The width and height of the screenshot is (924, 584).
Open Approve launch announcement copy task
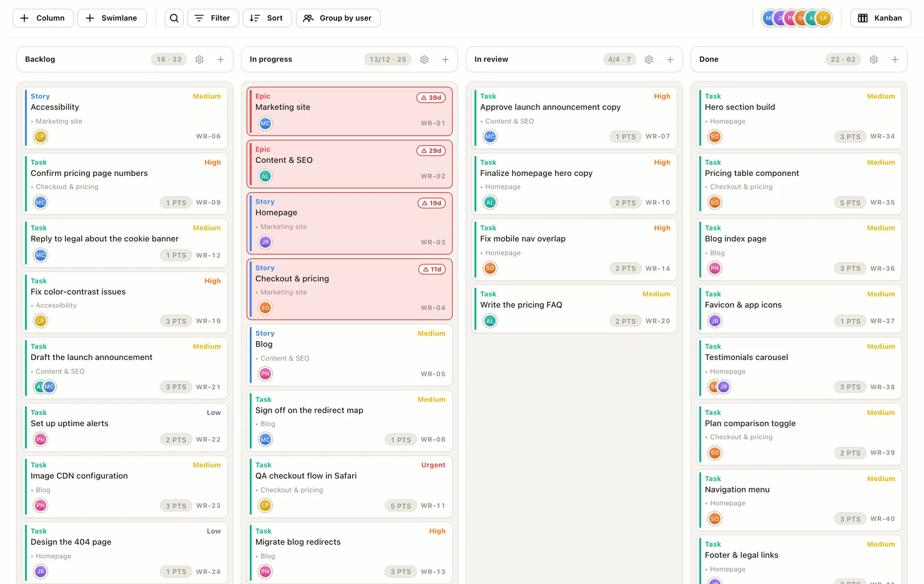574,117
